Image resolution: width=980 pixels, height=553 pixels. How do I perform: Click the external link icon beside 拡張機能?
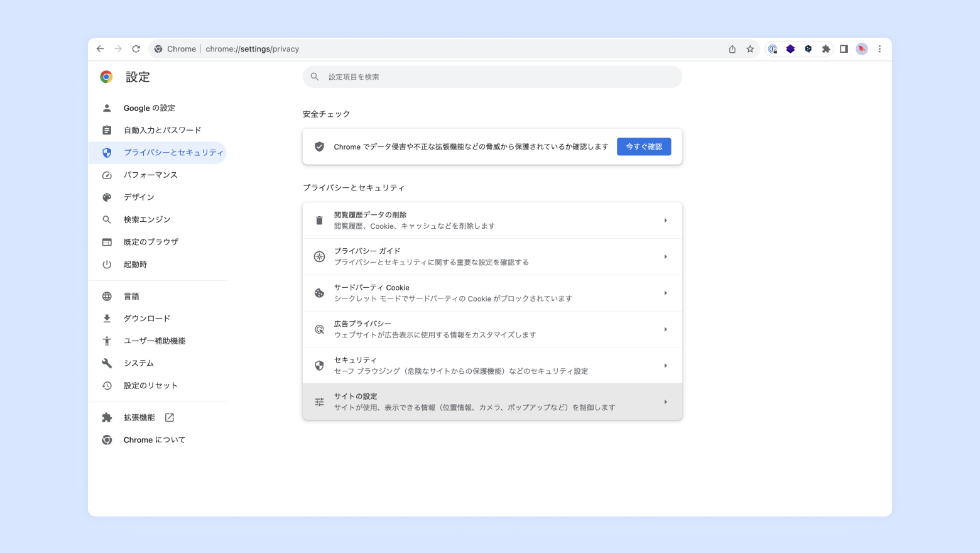pos(170,417)
